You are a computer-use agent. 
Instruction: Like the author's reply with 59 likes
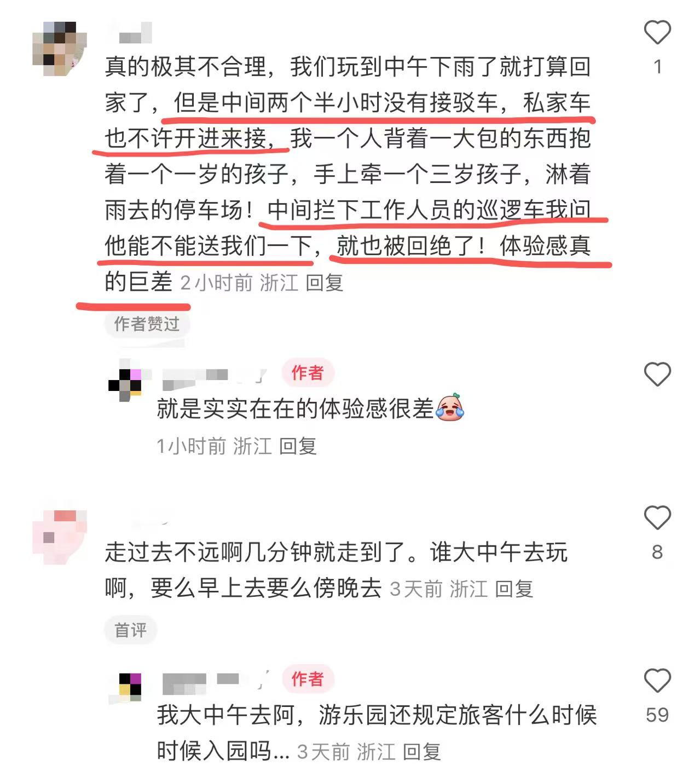point(657,681)
